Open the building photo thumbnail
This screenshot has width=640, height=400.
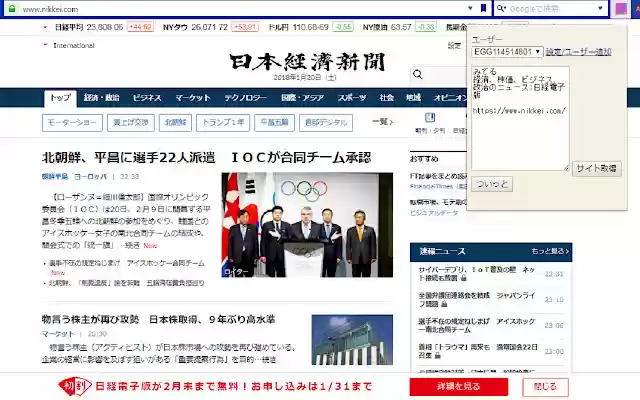(x=352, y=340)
